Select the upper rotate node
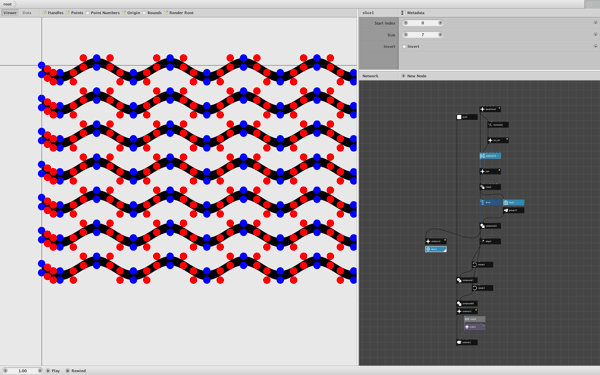This screenshot has width=600, height=375. click(482, 265)
